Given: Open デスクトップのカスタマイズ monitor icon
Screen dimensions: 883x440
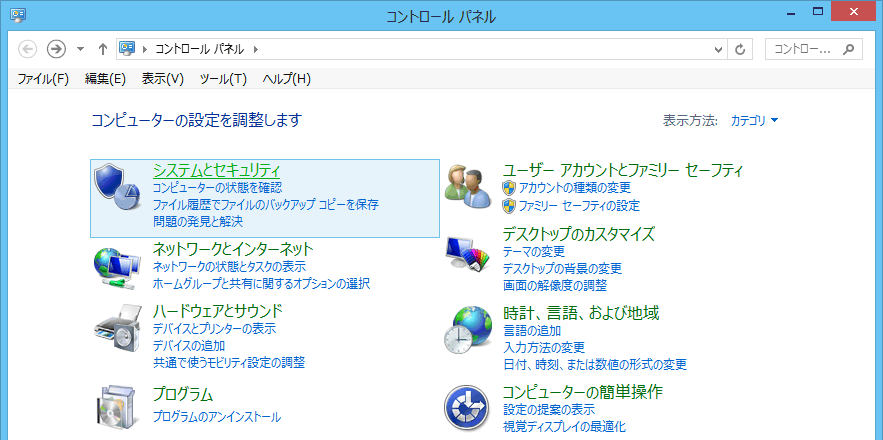Looking at the screenshot, I should pyautogui.click(x=467, y=255).
